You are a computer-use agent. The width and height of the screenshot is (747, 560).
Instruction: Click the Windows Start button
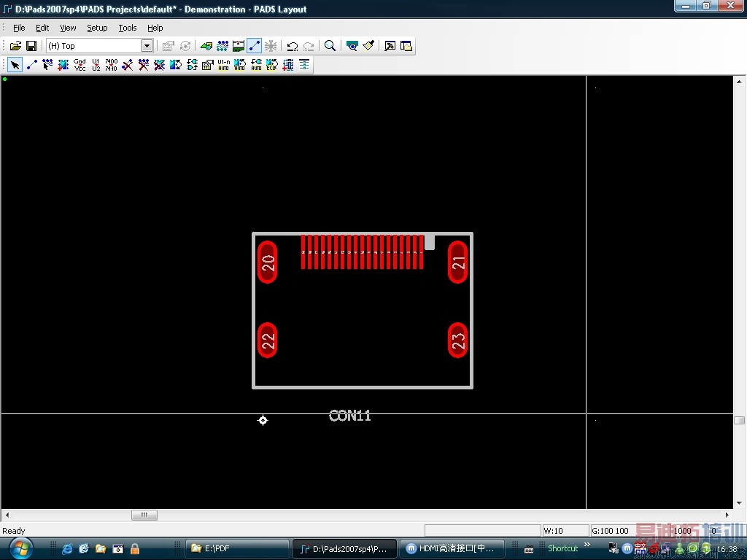click(x=20, y=548)
